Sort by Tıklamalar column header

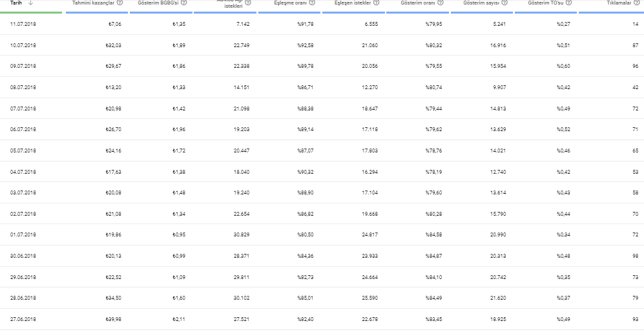pyautogui.click(x=619, y=3)
